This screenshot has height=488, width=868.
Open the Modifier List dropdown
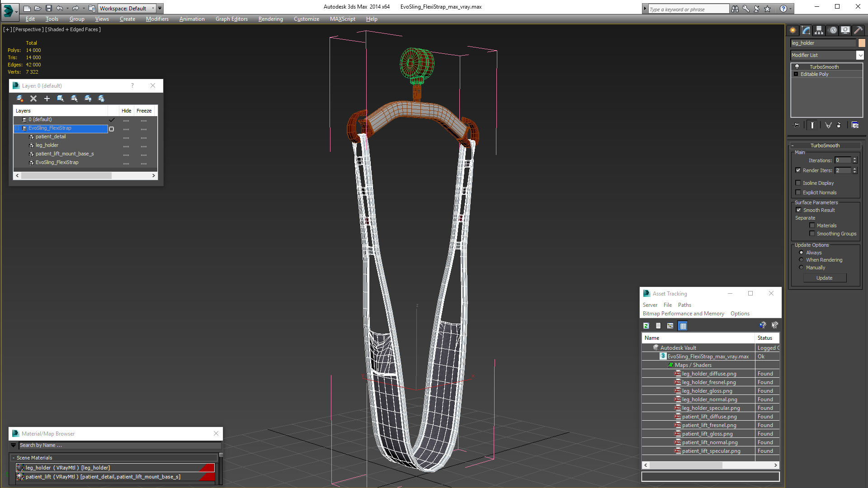[860, 55]
